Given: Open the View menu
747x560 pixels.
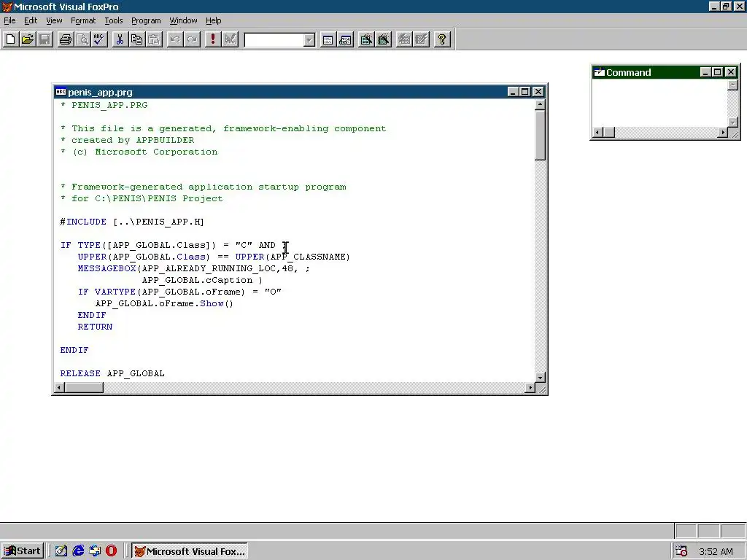Looking at the screenshot, I should [x=54, y=20].
